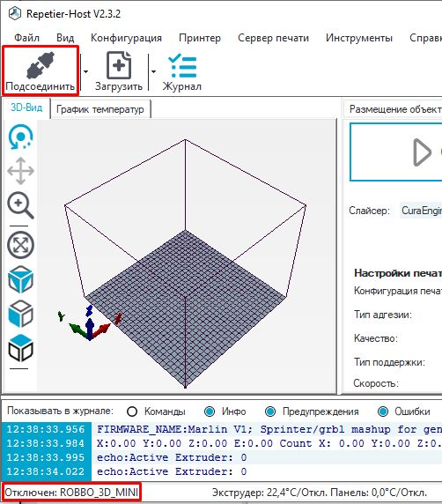442x504 pixels.
Task: Open the dropdown arrow next to Подсоединить
Action: point(85,71)
